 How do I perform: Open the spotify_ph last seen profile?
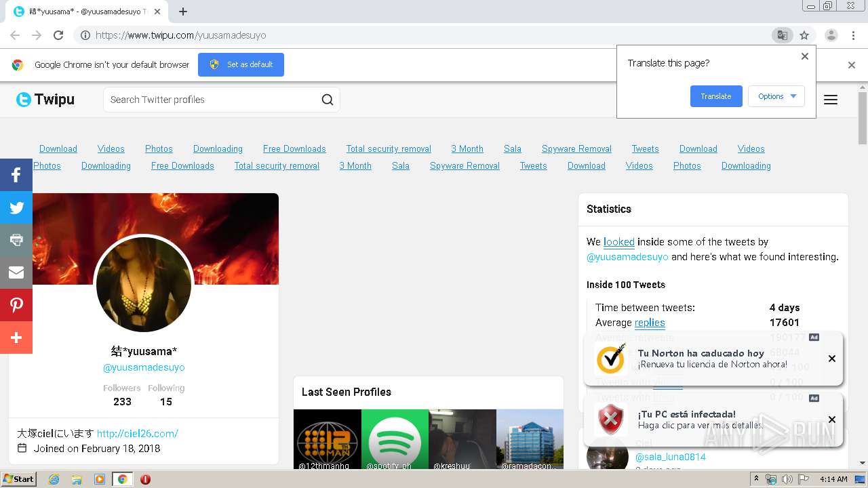[395, 439]
